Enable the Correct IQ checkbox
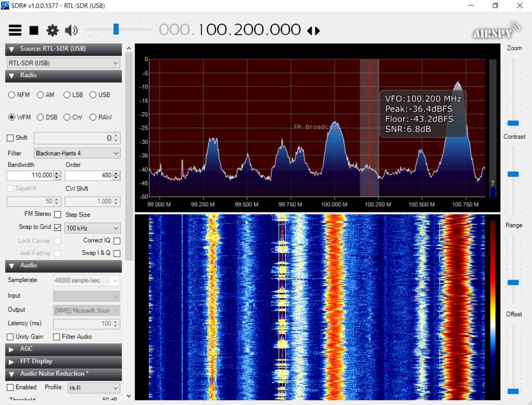Viewport: 532px width, 405px height. 117,241
